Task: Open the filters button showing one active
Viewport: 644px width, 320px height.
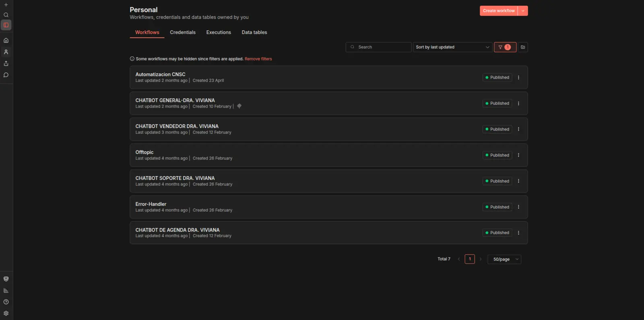Action: point(505,47)
